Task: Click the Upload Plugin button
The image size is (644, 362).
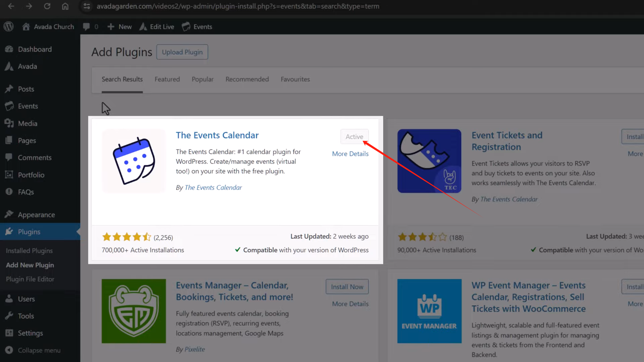Action: pyautogui.click(x=182, y=52)
